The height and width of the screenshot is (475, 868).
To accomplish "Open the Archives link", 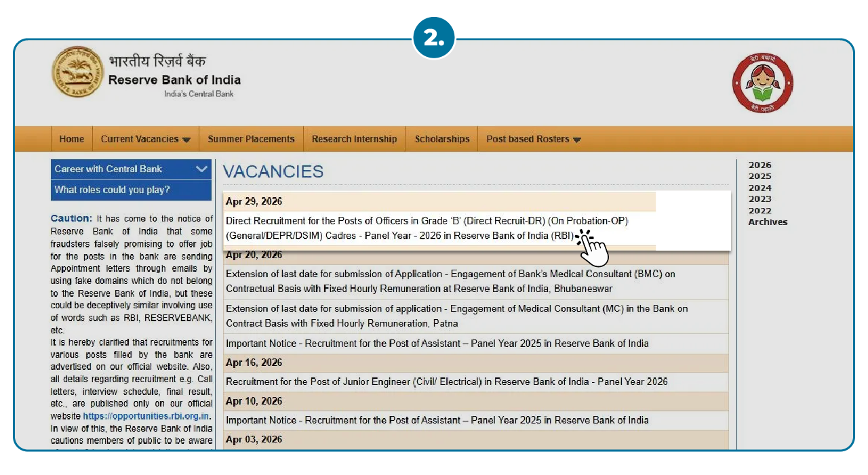I will click(768, 222).
